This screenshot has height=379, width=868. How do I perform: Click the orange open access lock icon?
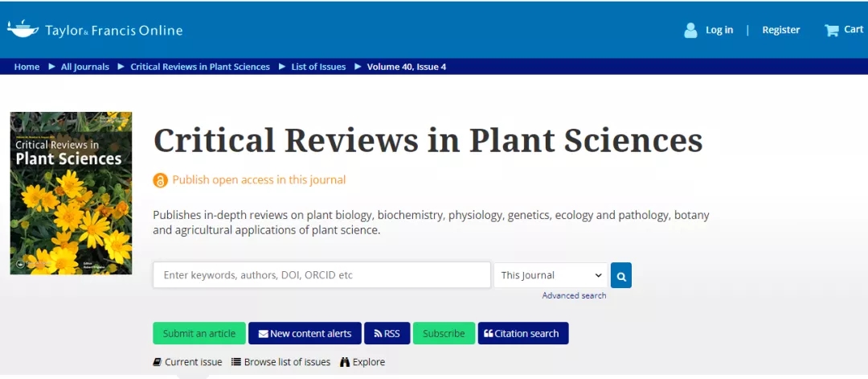(x=161, y=180)
